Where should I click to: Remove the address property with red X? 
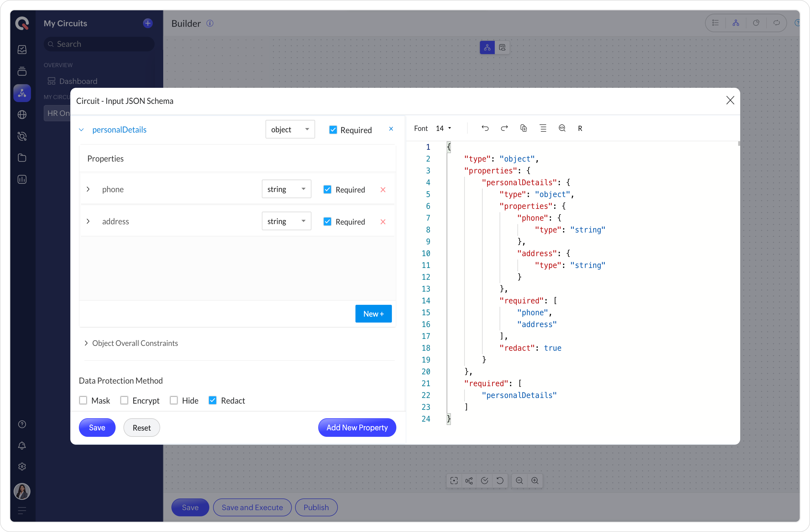[383, 222]
